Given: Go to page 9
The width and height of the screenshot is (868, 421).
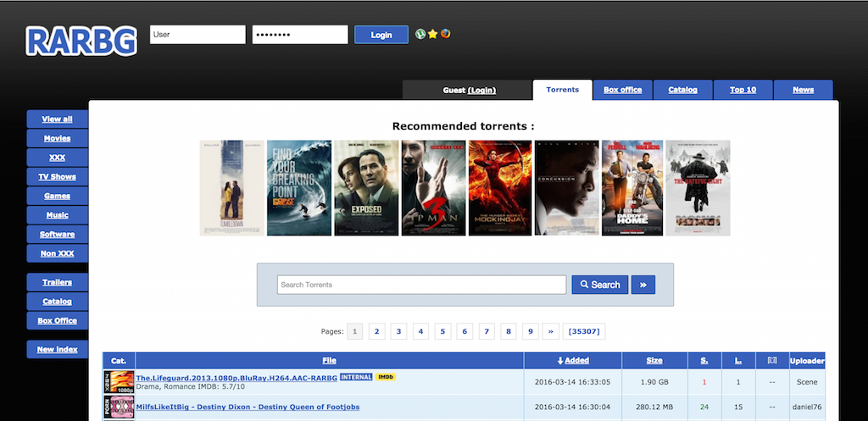Looking at the screenshot, I should (x=531, y=331).
